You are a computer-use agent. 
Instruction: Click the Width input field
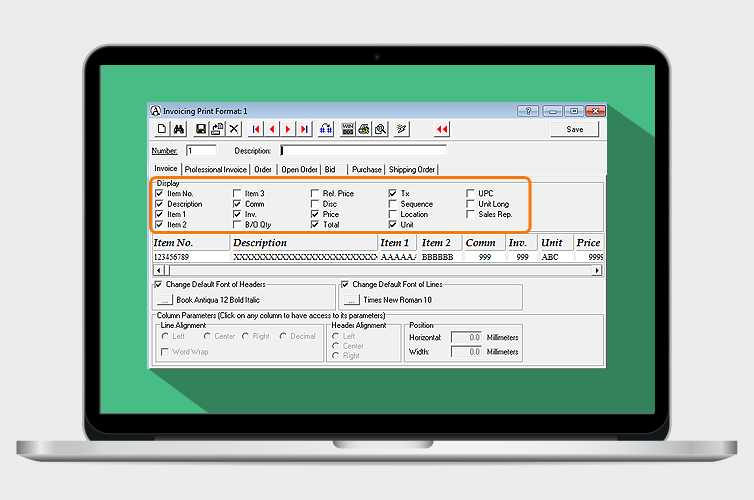(466, 352)
